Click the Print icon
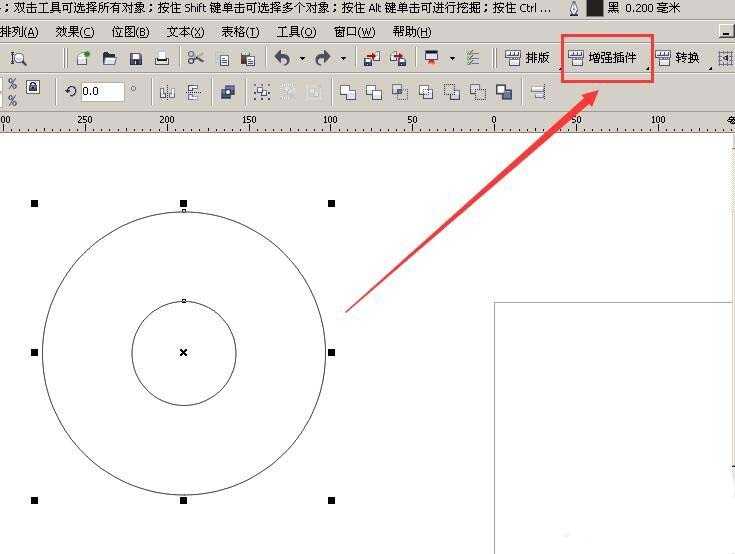 tap(161, 59)
